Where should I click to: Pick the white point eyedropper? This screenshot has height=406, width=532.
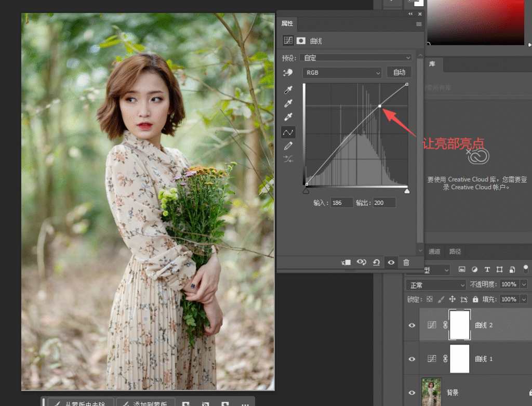point(288,117)
